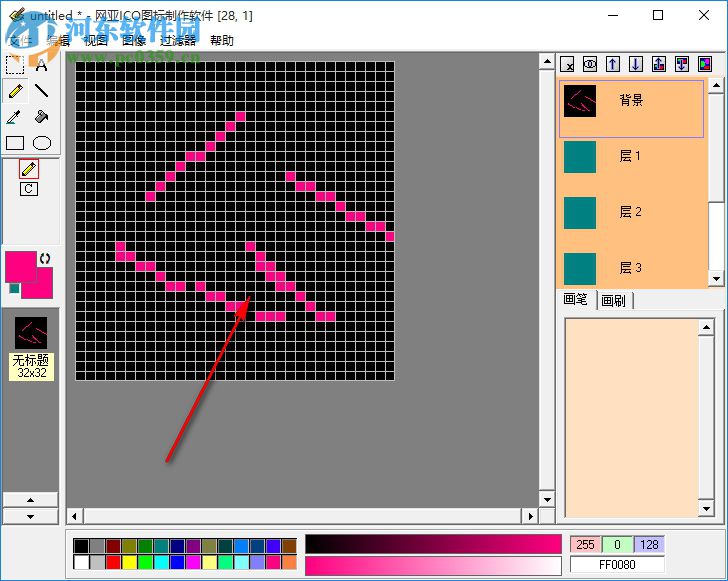The width and height of the screenshot is (728, 581).
Task: Select the diagonal line tool
Action: 41,91
